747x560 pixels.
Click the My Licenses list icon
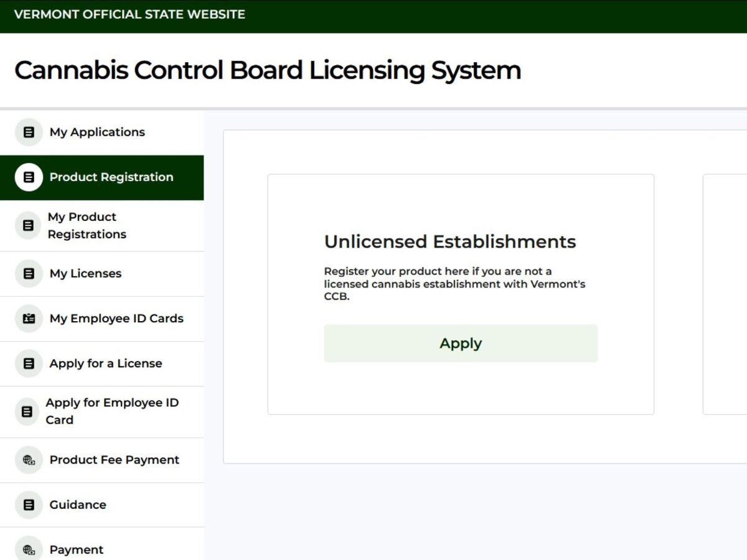click(x=29, y=274)
